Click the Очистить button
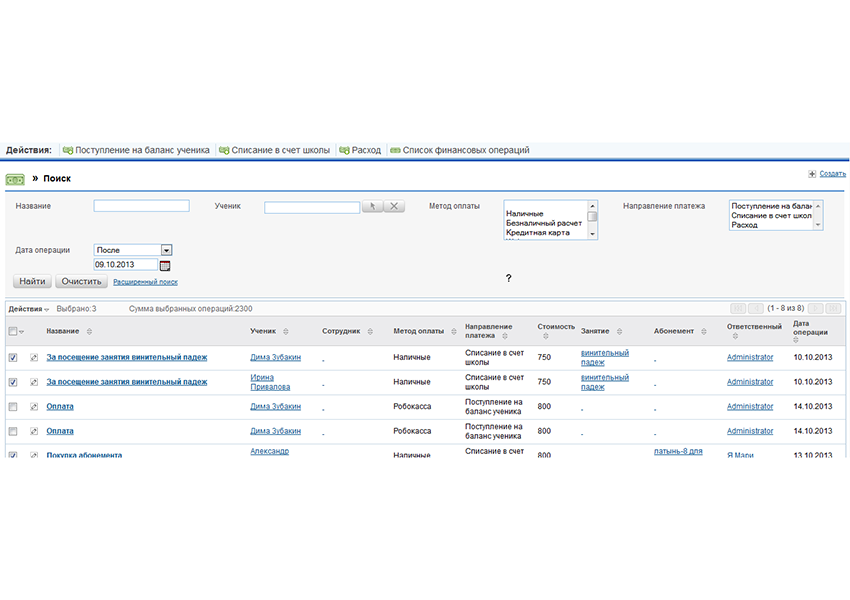The height and width of the screenshot is (600, 850). 81,281
